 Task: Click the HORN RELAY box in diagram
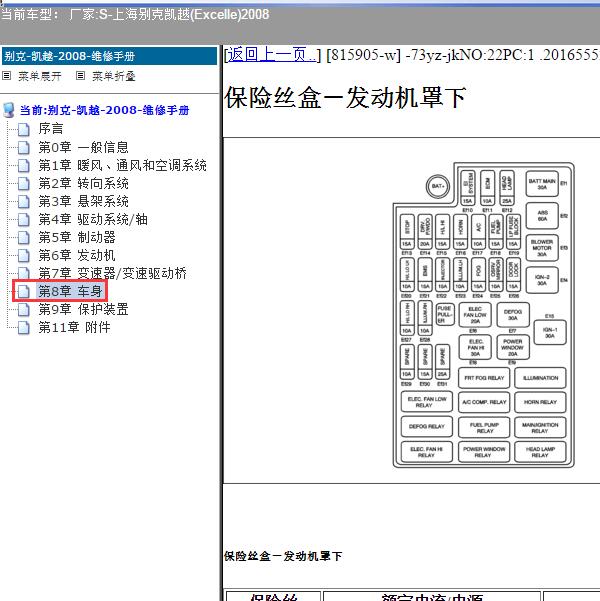click(540, 402)
